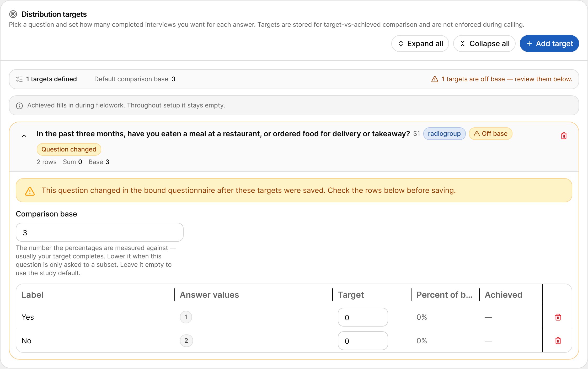Edit the Target value for No

[363, 341]
